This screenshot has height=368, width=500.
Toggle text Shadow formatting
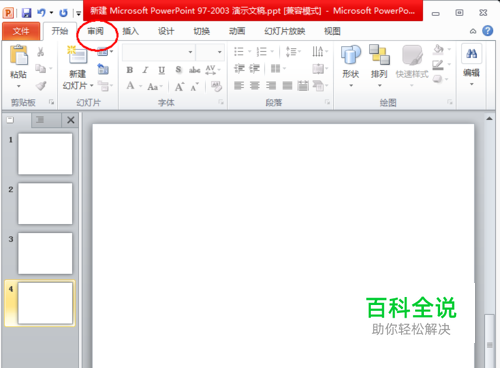coord(179,70)
